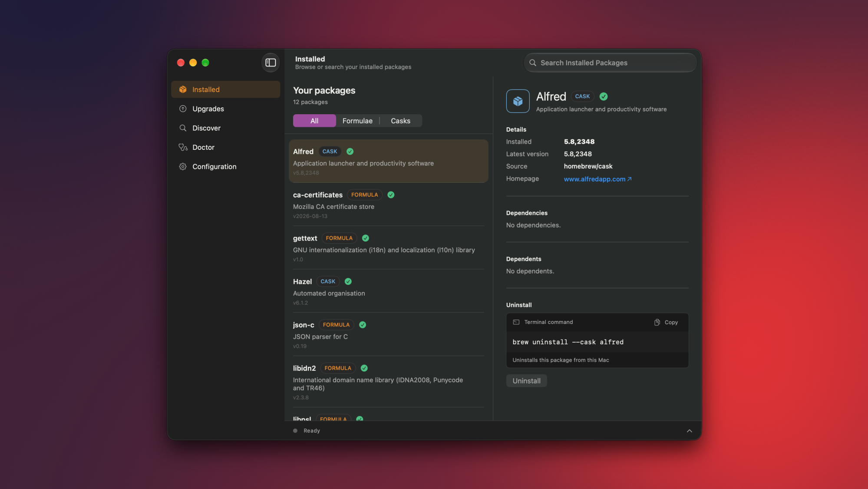Click the terminal icon beside Terminal command
The image size is (868, 489).
[516, 322]
